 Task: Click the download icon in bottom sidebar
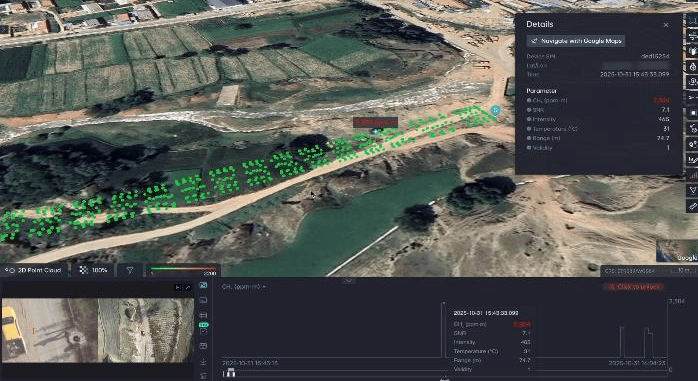click(204, 361)
